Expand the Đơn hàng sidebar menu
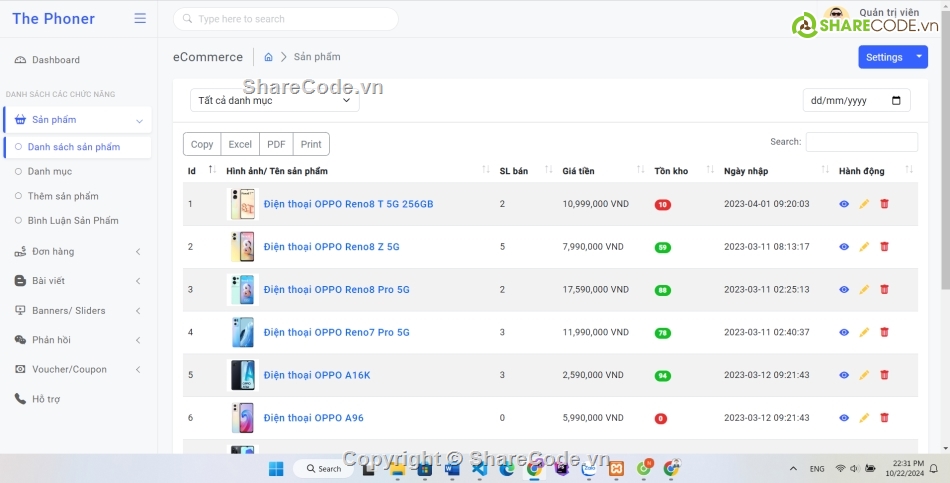The width and height of the screenshot is (950, 483). [78, 251]
